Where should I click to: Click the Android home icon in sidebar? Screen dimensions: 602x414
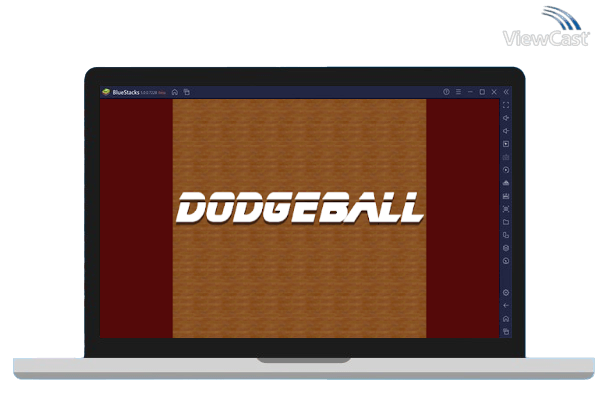point(506,319)
